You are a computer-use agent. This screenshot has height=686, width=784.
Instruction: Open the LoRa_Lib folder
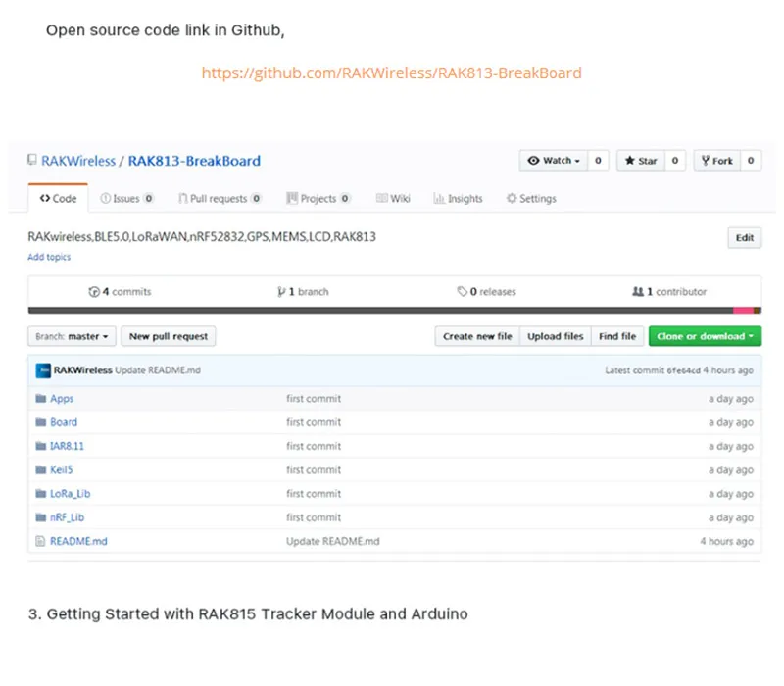(71, 494)
